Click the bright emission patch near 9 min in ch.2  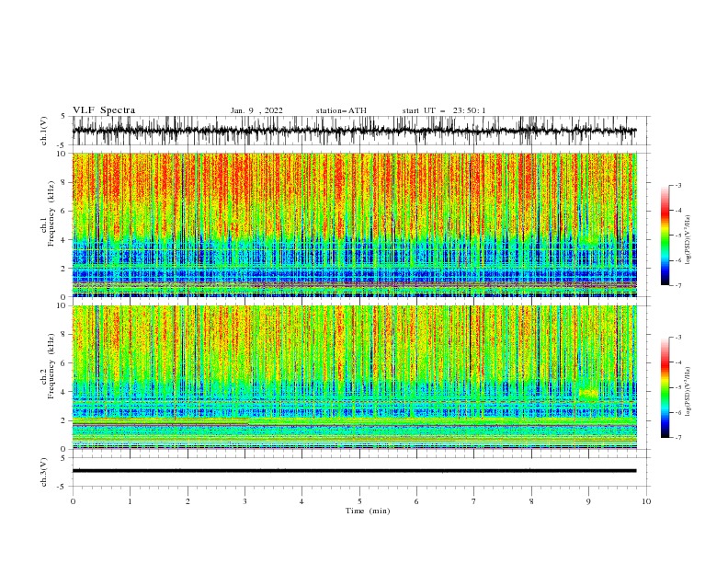(588, 395)
